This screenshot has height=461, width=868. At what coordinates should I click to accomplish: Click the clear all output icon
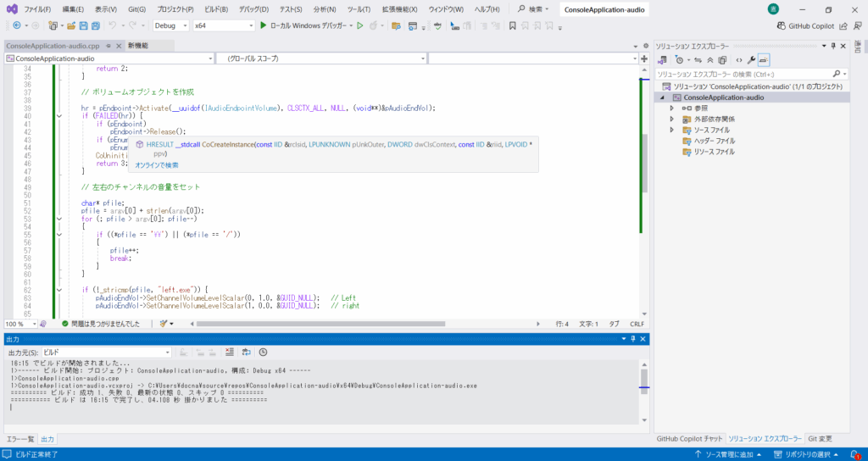point(230,352)
